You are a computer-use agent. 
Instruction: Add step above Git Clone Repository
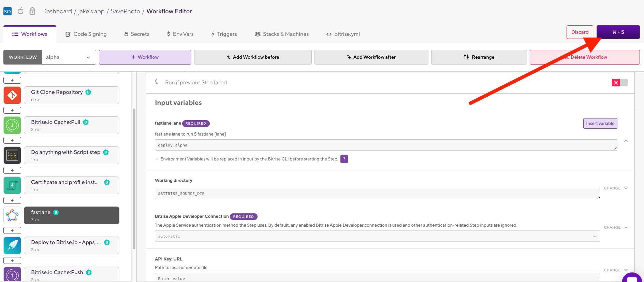point(12,80)
